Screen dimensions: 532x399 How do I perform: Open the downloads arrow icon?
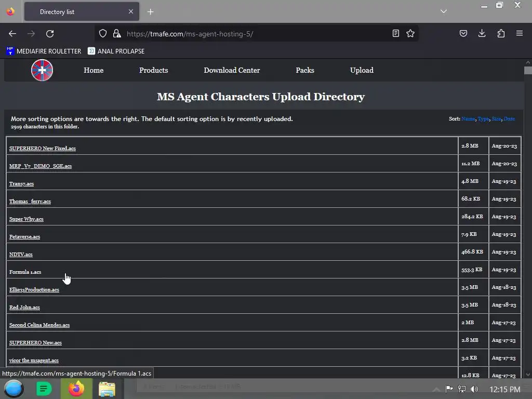coord(482,33)
